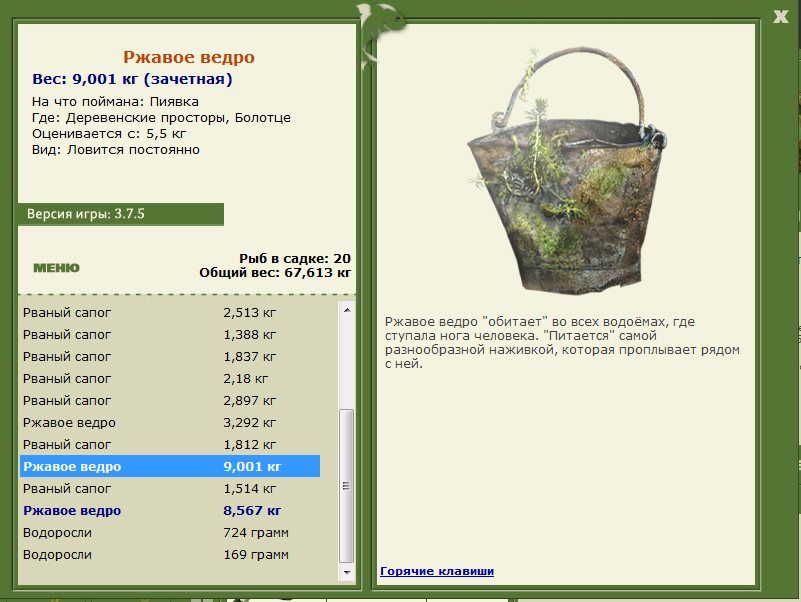This screenshot has height=602, width=801.
Task: Click the orange Ржавое ведро title
Action: click(189, 57)
